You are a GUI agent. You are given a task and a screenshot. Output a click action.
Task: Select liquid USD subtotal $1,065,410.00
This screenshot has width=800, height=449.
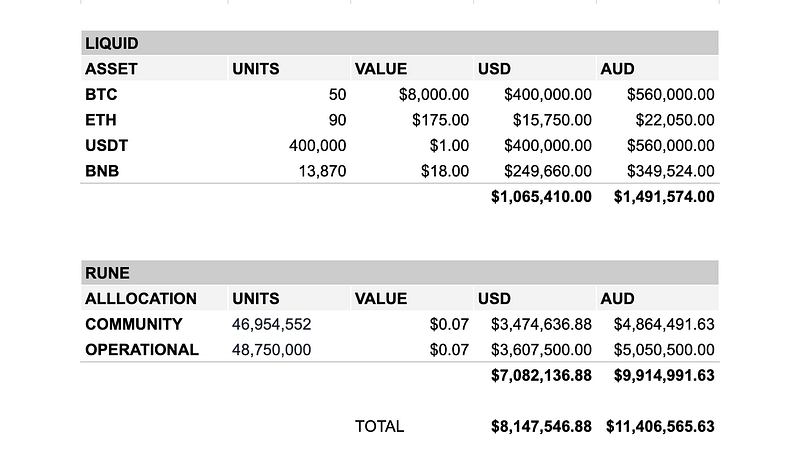click(541, 197)
